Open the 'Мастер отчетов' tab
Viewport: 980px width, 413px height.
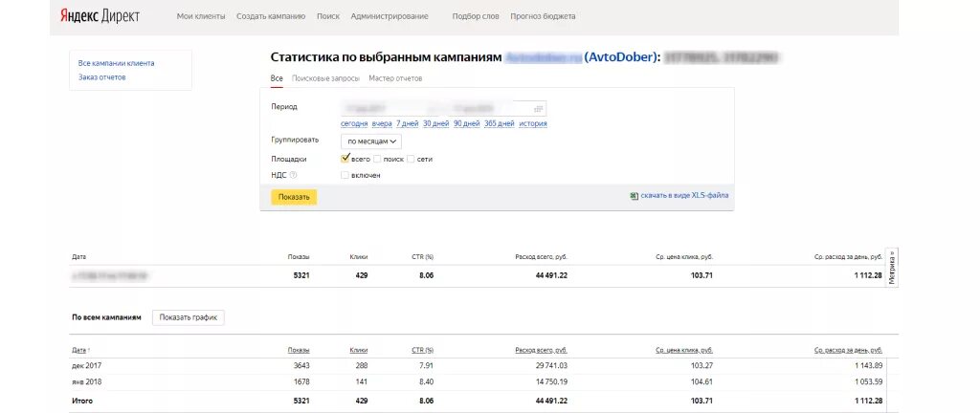[395, 78]
